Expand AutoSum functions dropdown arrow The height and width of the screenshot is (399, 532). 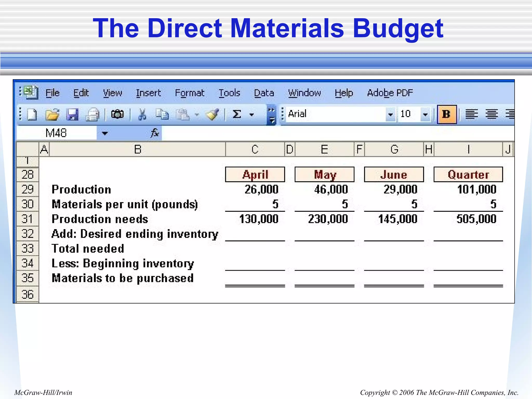(251, 115)
